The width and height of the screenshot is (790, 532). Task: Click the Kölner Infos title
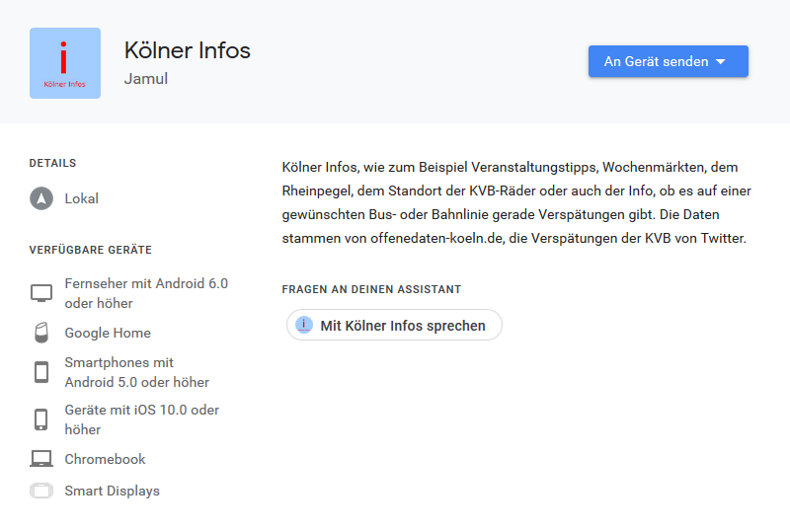[x=188, y=50]
